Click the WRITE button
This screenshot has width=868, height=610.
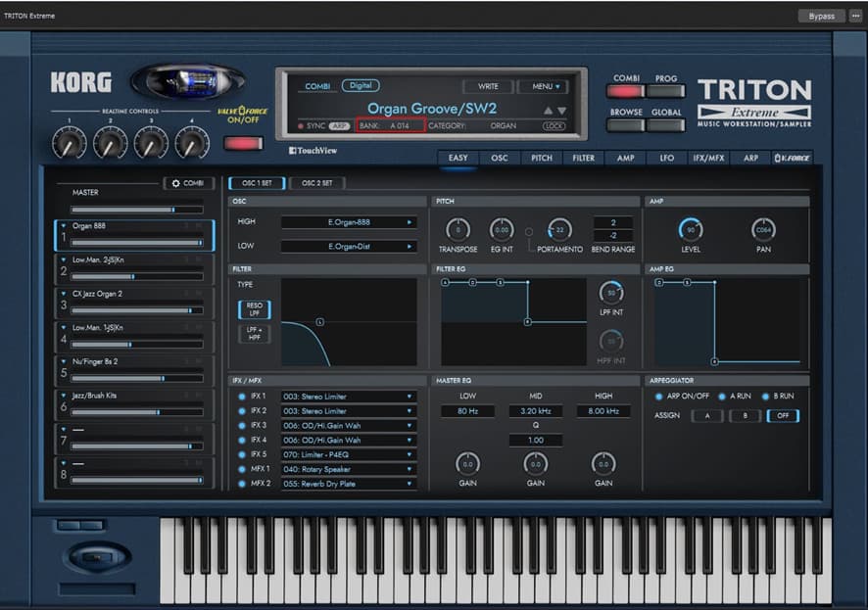click(488, 87)
